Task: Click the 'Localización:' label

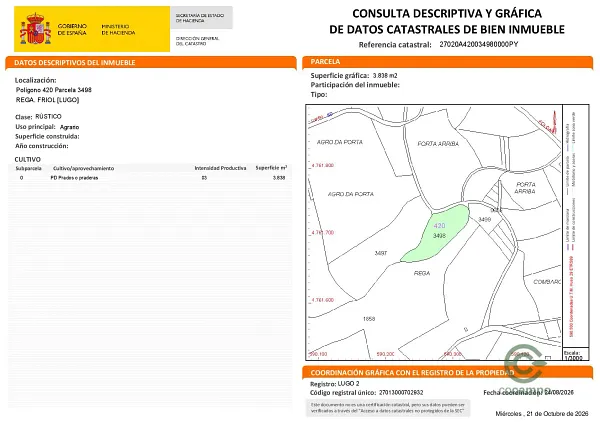Action: click(x=36, y=80)
